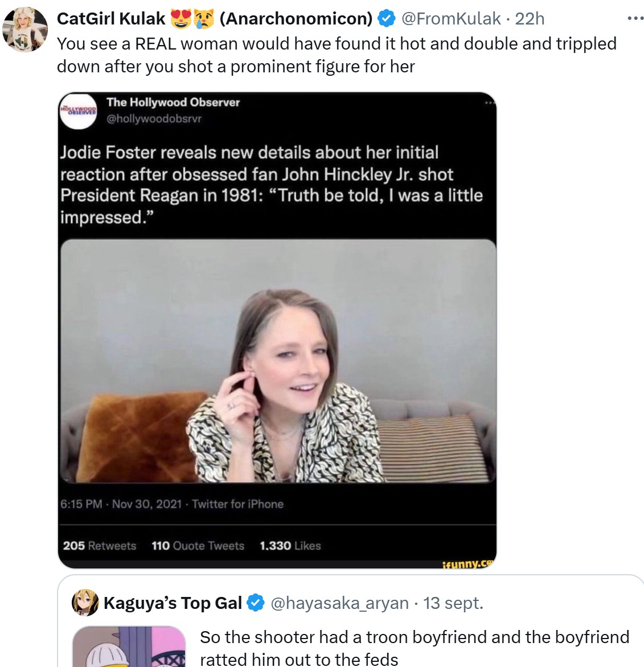644x667 pixels.
Task: Click The Hollywood Observer account name
Action: pyautogui.click(x=173, y=103)
